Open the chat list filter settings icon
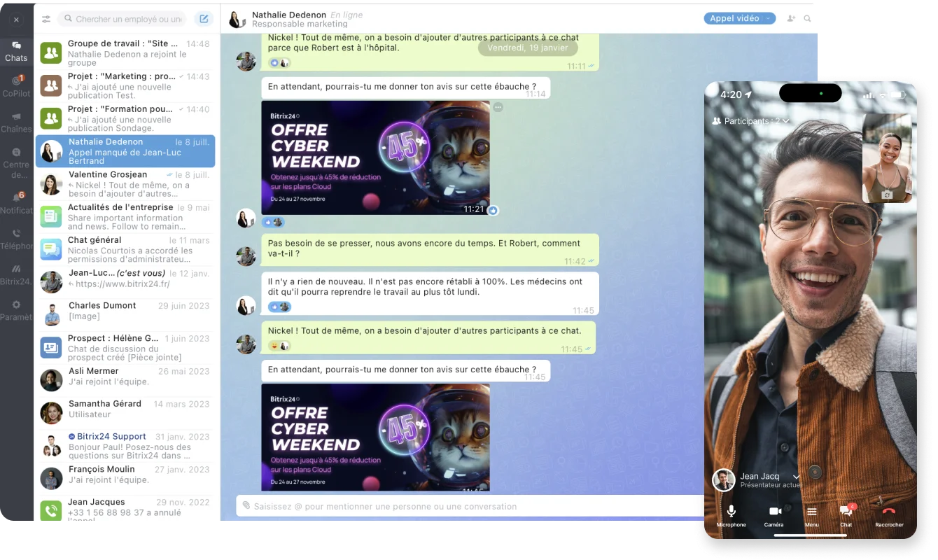 46,20
